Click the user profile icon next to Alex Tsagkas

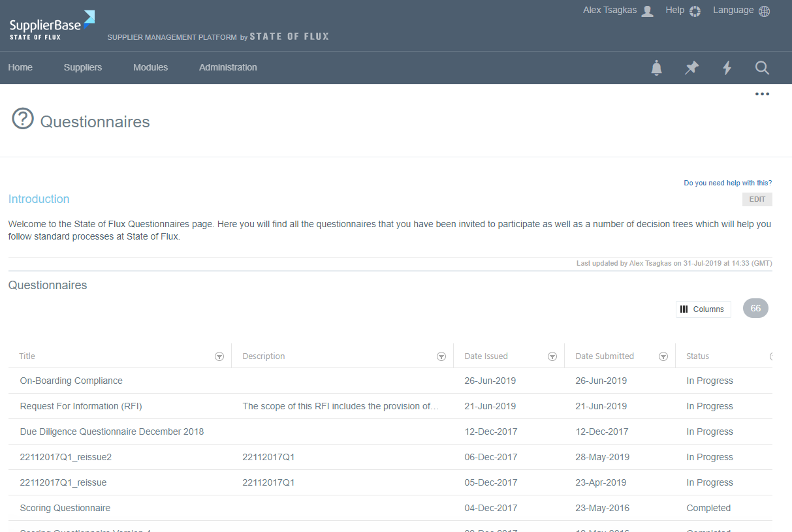648,10
